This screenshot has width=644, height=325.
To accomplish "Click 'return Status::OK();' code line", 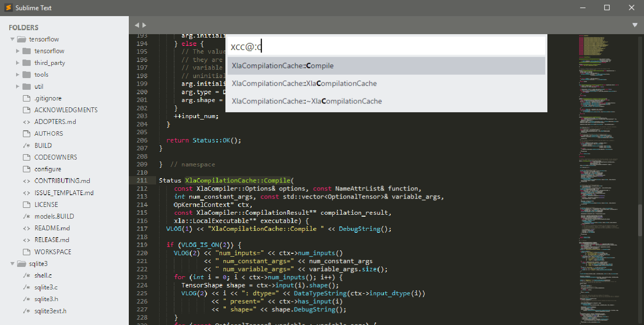I will 204,140.
